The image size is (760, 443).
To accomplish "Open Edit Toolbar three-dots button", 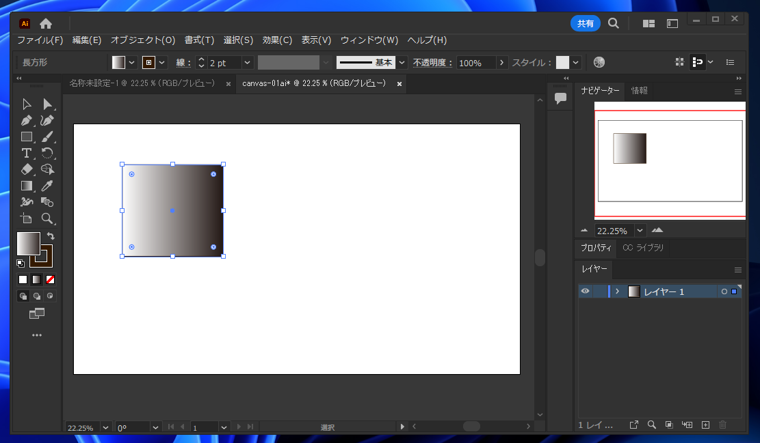I will click(36, 335).
